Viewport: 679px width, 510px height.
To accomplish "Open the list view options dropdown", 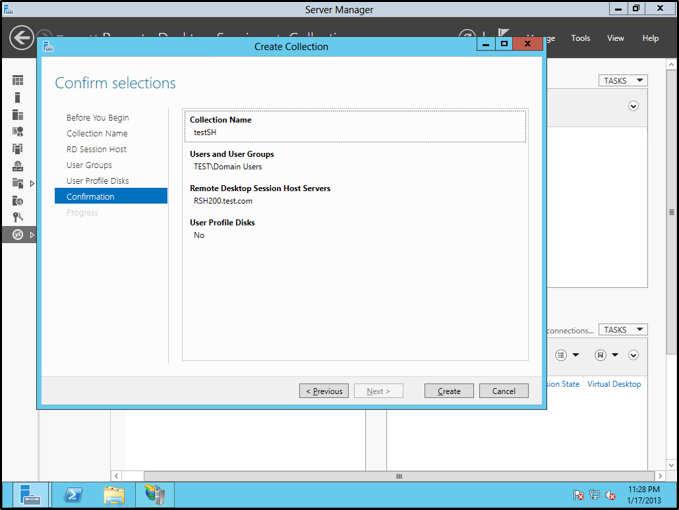I will coord(566,355).
